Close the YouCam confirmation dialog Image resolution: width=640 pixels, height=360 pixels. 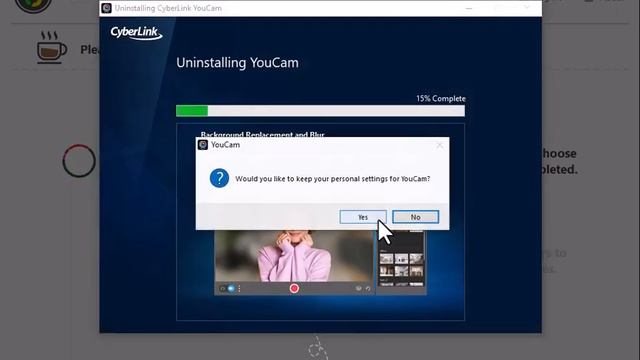440,145
